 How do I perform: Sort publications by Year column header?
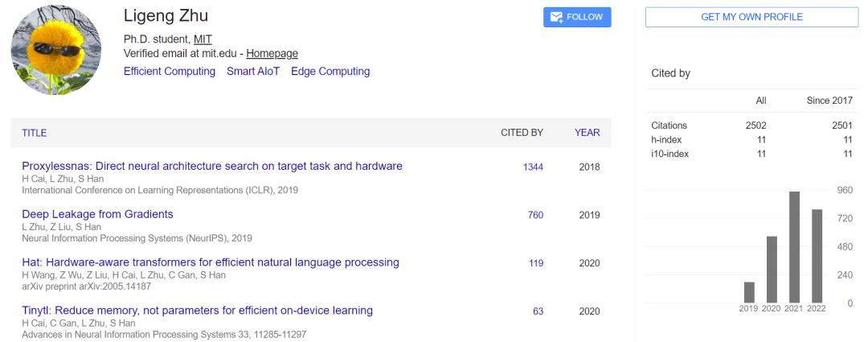(x=587, y=133)
